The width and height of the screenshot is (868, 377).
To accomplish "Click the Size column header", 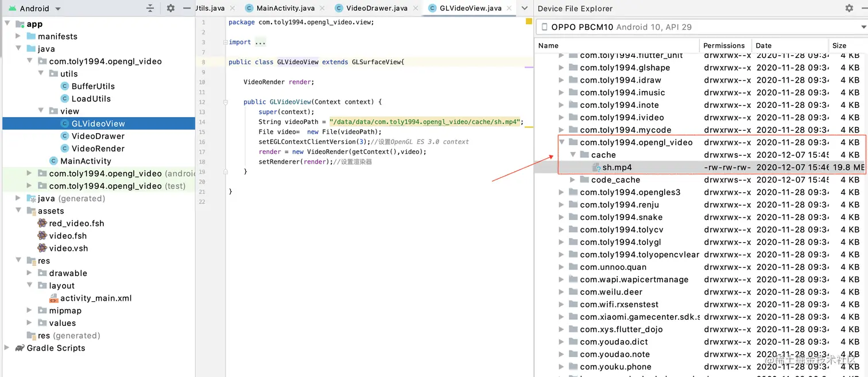I will (x=848, y=45).
